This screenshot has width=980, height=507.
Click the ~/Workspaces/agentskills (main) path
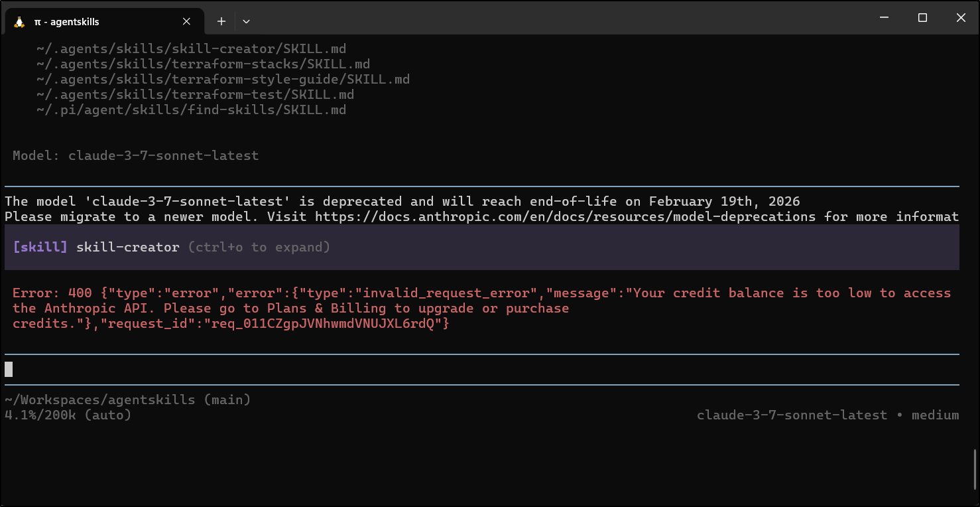point(127,400)
